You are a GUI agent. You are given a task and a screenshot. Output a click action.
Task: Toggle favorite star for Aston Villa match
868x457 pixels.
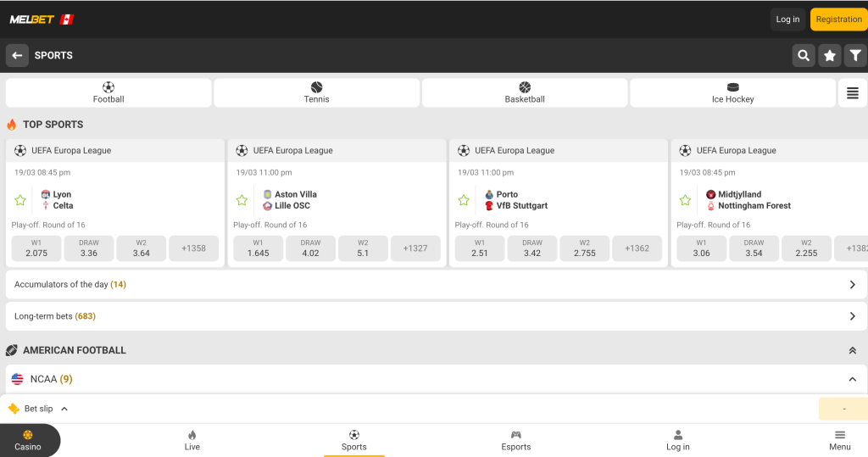(x=242, y=201)
